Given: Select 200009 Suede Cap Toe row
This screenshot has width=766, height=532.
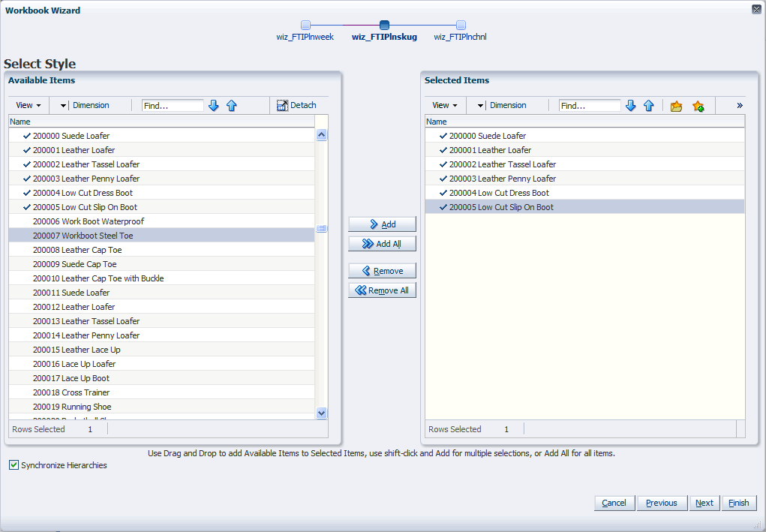Looking at the screenshot, I should point(162,264).
